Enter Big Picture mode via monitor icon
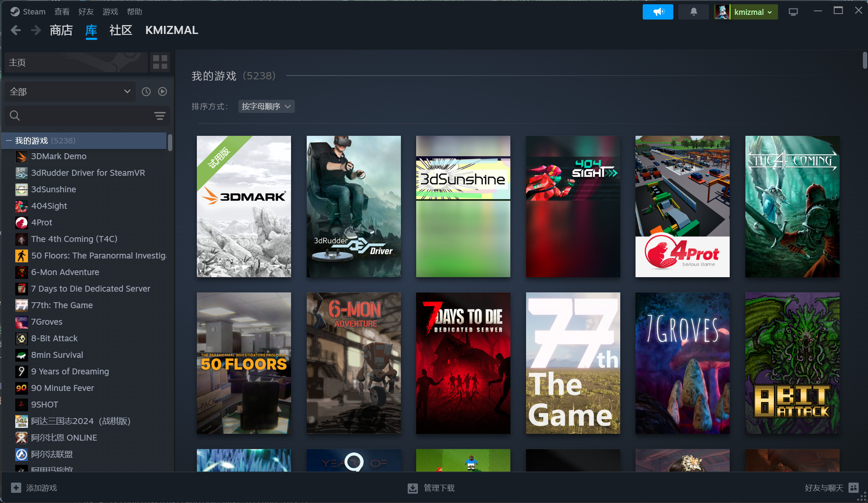 [x=793, y=12]
